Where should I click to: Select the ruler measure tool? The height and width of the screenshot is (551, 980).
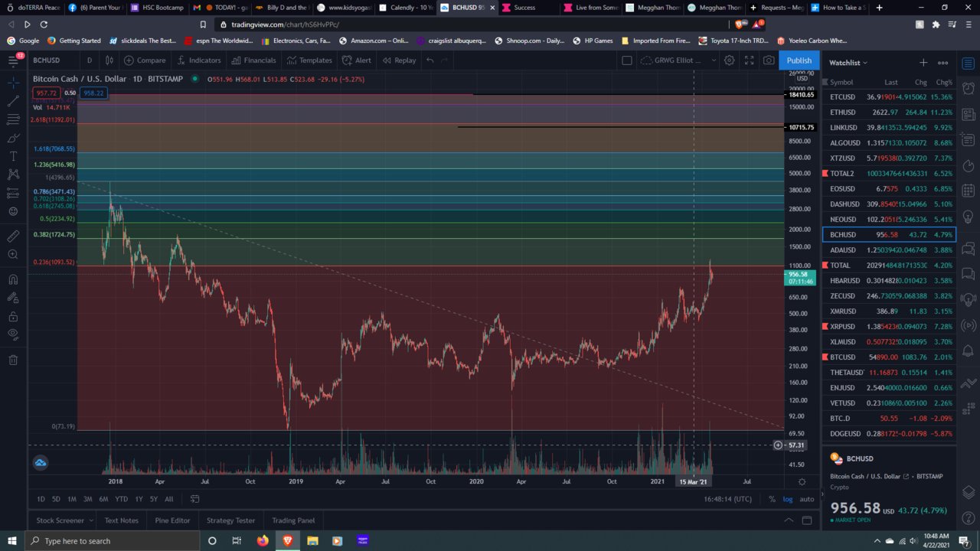point(13,236)
